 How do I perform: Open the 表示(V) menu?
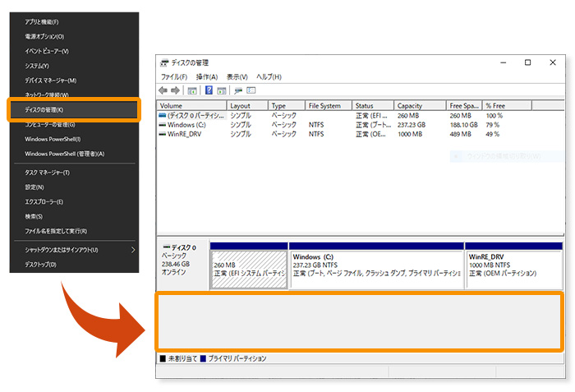click(x=237, y=76)
